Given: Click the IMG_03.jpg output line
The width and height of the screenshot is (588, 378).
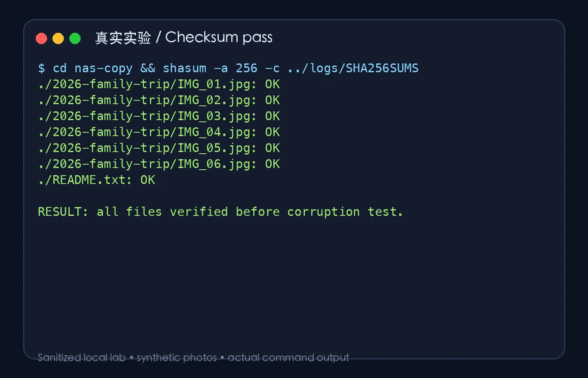Looking at the screenshot, I should [159, 116].
